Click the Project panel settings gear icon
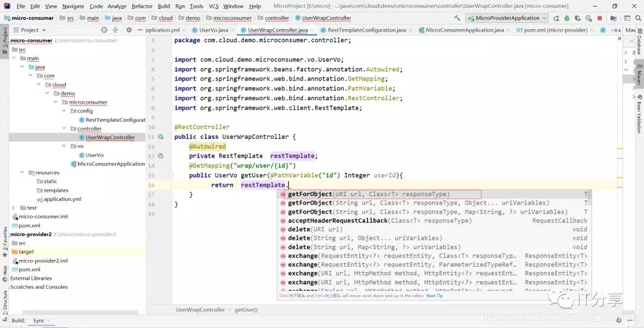 (x=129, y=30)
